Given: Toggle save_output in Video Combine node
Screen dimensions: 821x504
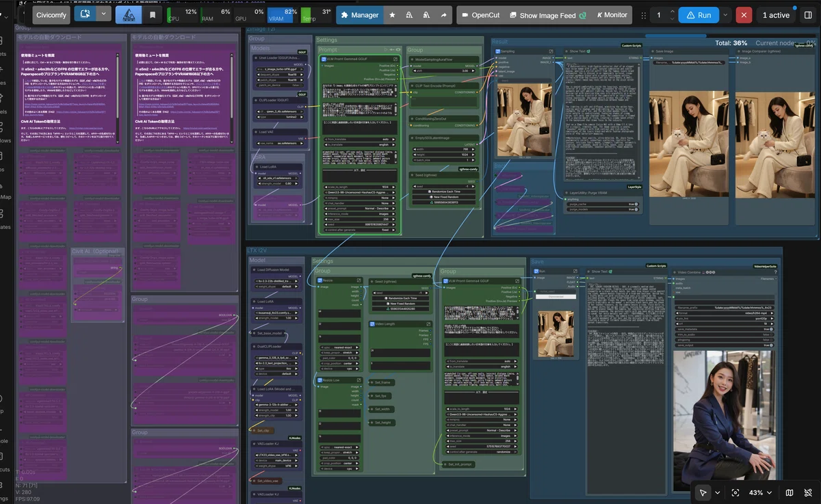Looking at the screenshot, I should click(724, 345).
